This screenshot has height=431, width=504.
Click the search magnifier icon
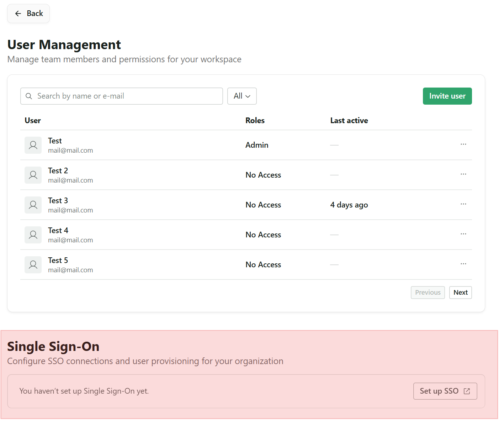coord(29,96)
